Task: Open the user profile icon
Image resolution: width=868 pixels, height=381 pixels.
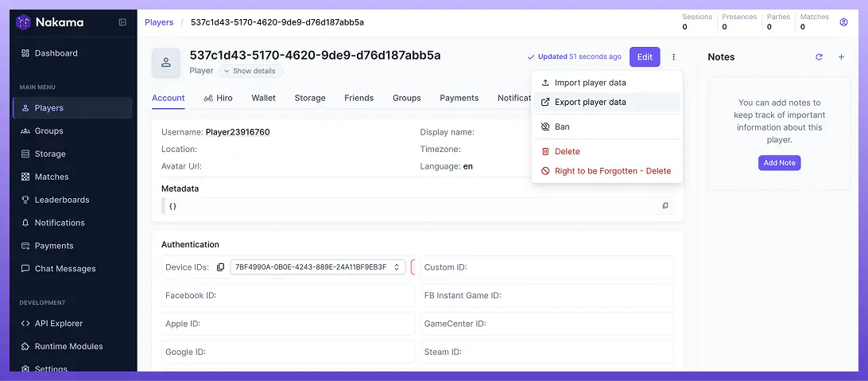Action: 843,22
